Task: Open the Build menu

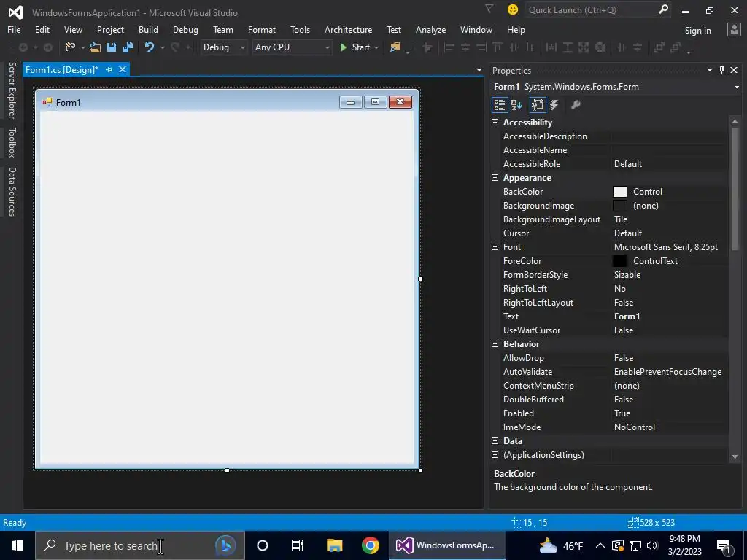Action: (148, 29)
